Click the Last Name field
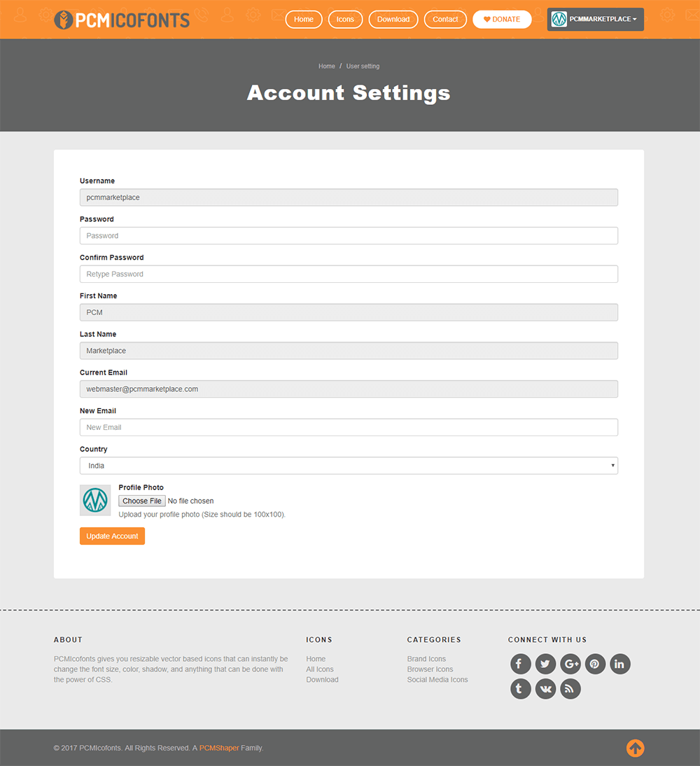Screen dimensions: 700x766 [x=349, y=351]
